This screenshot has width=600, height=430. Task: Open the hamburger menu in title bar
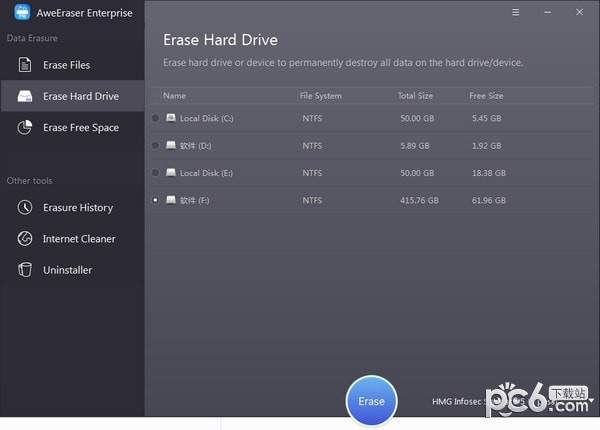click(516, 13)
